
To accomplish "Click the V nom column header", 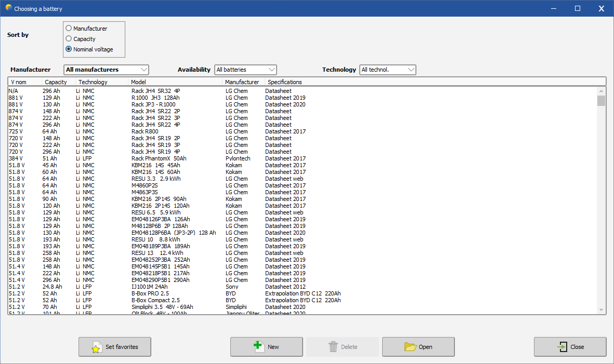I will coord(25,82).
